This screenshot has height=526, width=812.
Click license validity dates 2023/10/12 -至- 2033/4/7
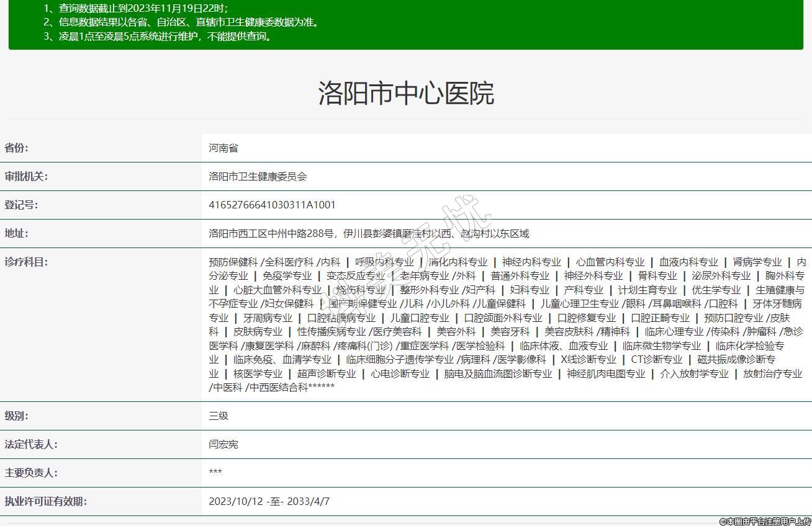click(x=269, y=501)
